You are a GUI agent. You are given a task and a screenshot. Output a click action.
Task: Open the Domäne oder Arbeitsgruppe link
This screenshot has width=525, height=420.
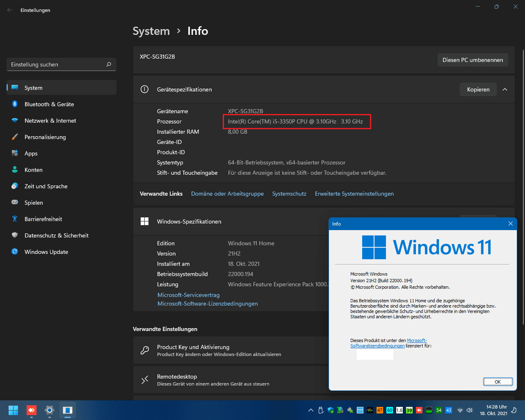[227, 194]
